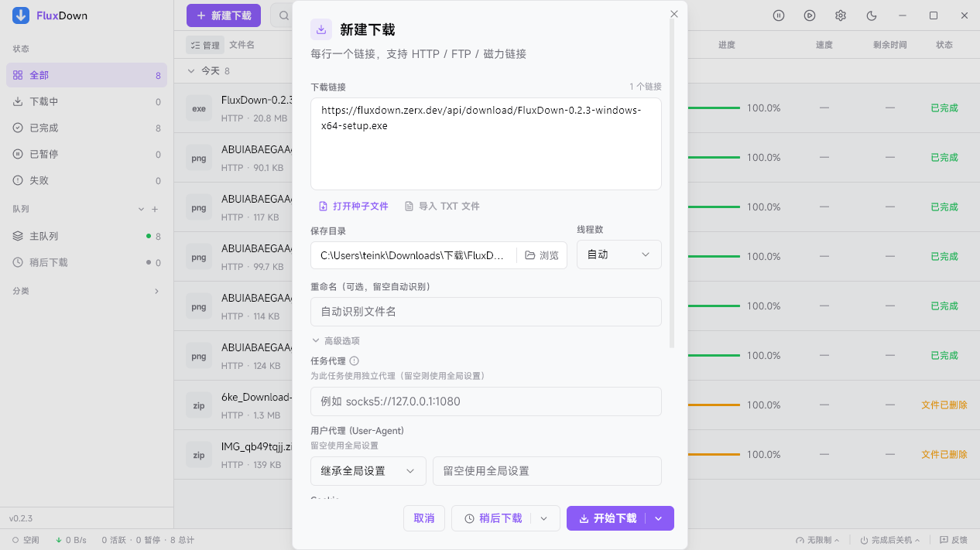This screenshot has width=980, height=550.
Task: Click the download speed indicator in status bar
Action: click(x=70, y=540)
